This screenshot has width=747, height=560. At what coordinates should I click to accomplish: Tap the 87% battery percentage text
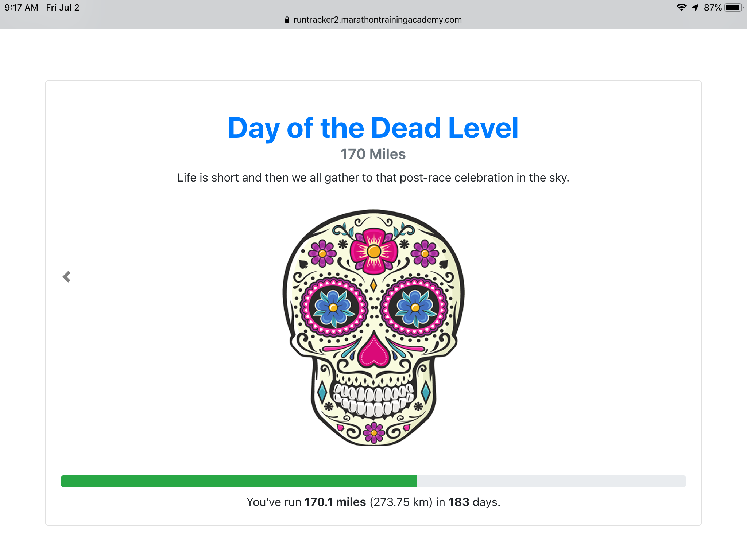pos(712,8)
